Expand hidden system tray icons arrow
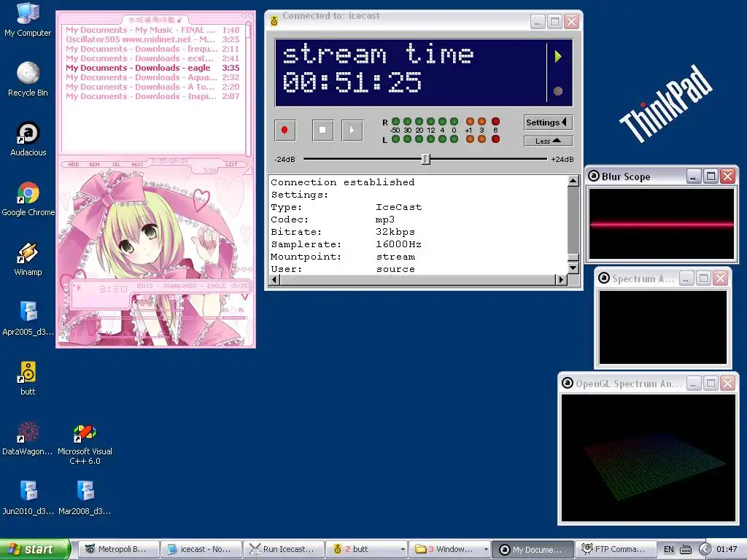The image size is (747, 560). pos(705,550)
